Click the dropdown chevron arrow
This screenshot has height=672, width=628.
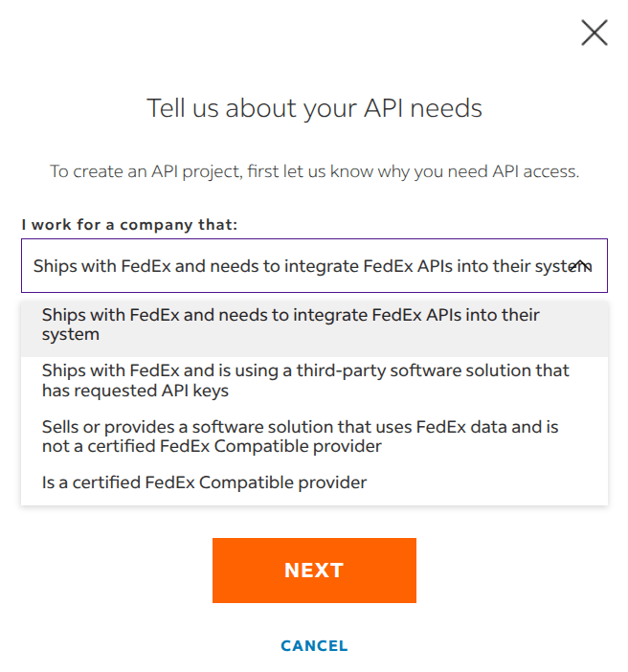(580, 266)
